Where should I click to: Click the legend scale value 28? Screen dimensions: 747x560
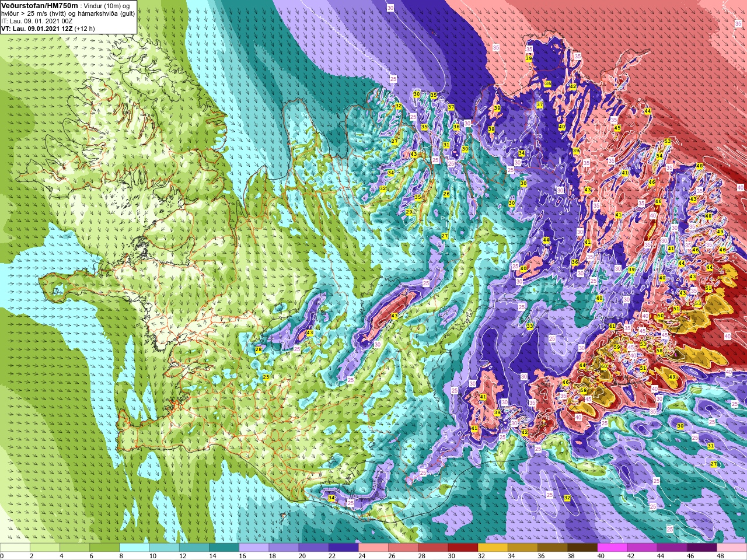coord(421,556)
